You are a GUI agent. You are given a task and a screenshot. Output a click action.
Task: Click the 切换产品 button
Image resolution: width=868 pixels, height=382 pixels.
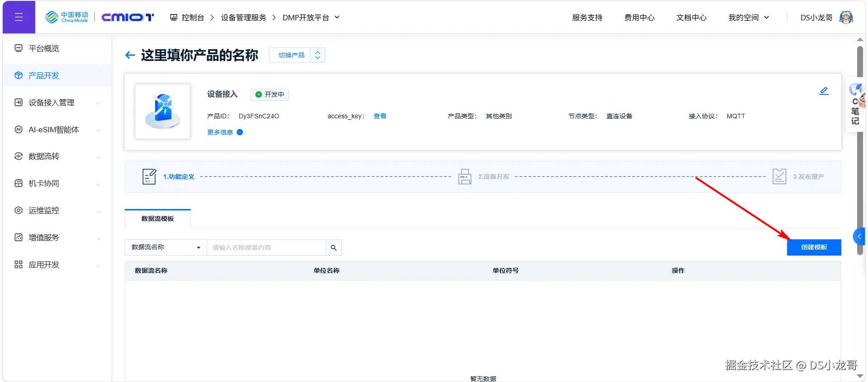[291, 55]
